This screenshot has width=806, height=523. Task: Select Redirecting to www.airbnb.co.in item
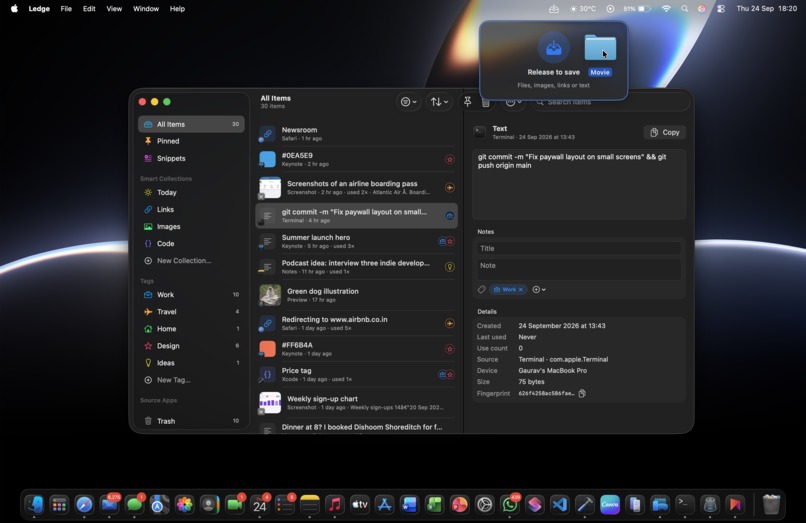pyautogui.click(x=356, y=323)
